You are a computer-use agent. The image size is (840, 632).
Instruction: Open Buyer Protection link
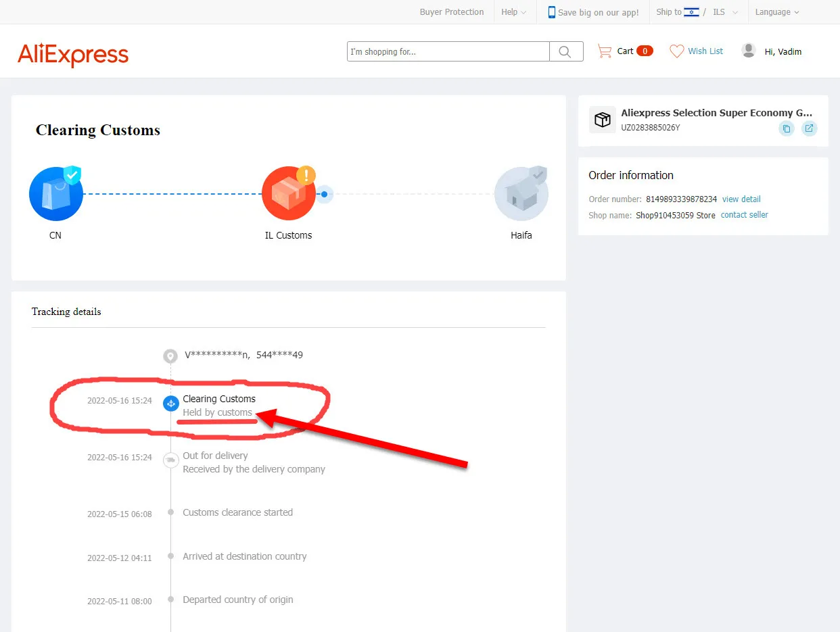452,12
